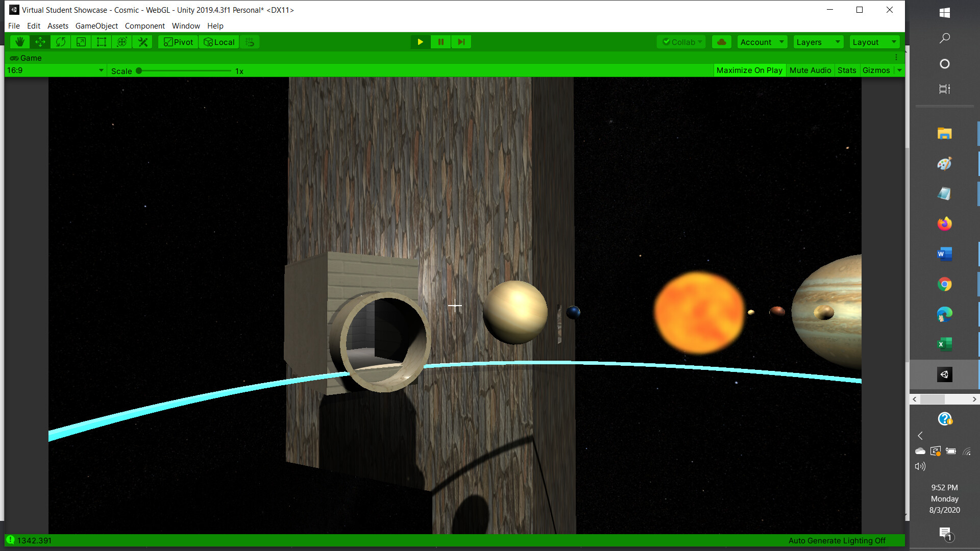Image resolution: width=980 pixels, height=551 pixels.
Task: Toggle grid snapping in the toolbar
Action: pyautogui.click(x=250, y=42)
